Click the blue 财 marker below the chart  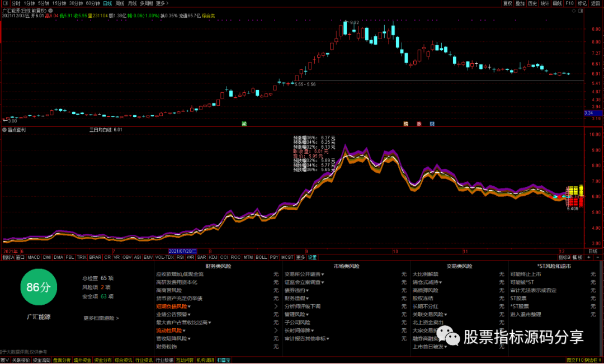[432, 124]
